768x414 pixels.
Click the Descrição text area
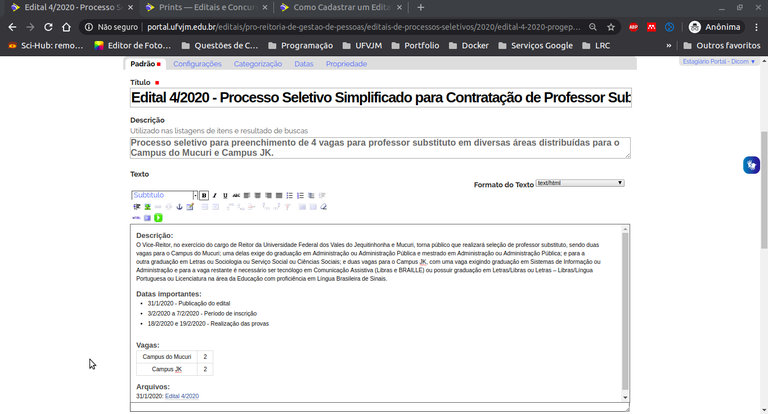380,148
